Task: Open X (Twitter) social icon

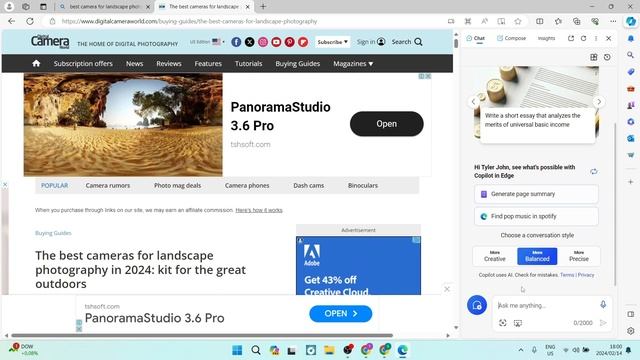Action: pos(249,42)
